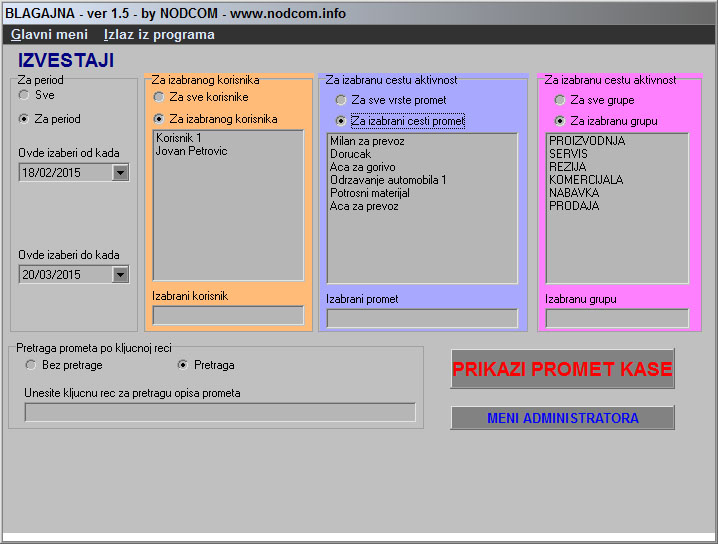The image size is (718, 544).
Task: Choose SERVIS in the group list
Action: click(617, 154)
